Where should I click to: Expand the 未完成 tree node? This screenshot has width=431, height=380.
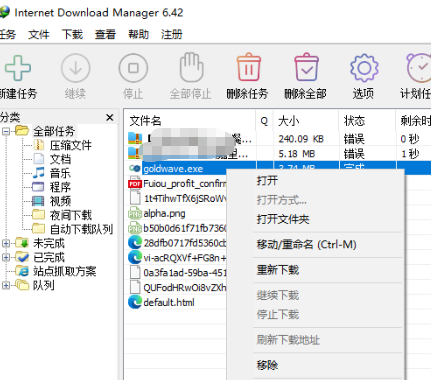tap(6, 243)
